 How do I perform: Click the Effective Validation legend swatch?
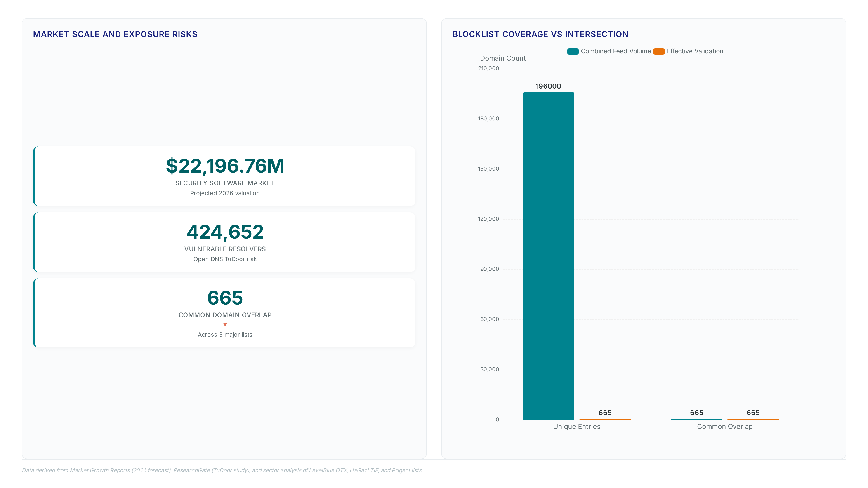659,51
